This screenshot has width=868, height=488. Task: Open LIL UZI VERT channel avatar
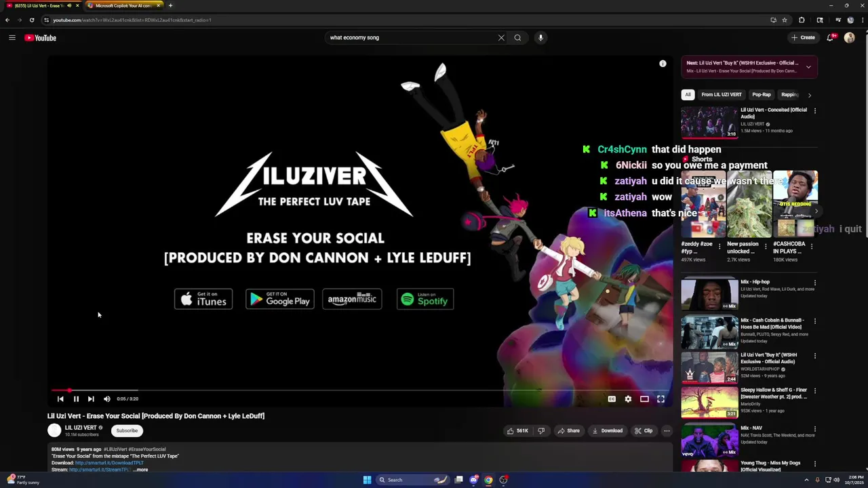point(54,430)
